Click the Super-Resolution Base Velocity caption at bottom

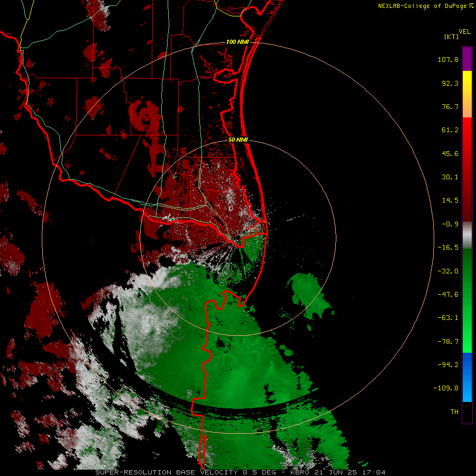pos(241,472)
